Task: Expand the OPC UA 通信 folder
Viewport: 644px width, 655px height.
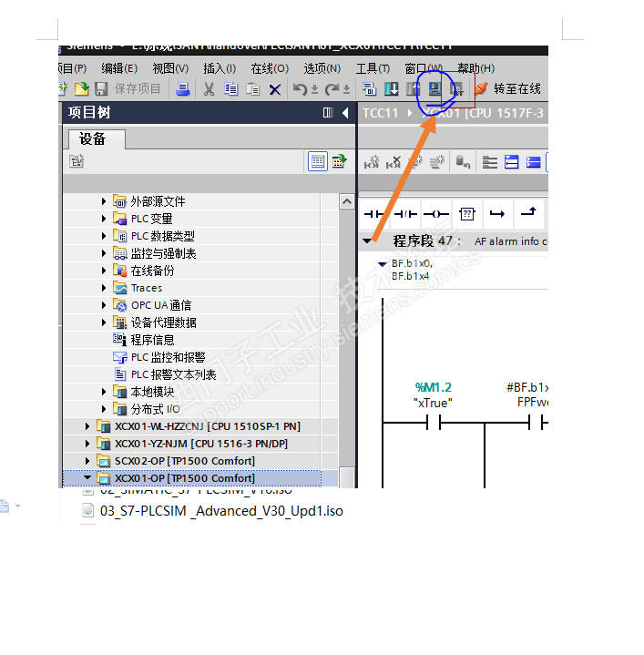Action: 104,305
